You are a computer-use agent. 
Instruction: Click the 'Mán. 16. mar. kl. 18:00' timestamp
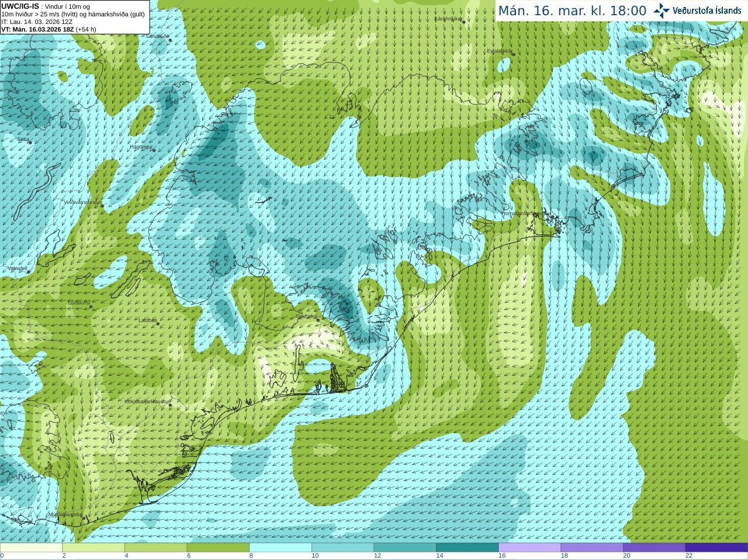click(x=572, y=11)
